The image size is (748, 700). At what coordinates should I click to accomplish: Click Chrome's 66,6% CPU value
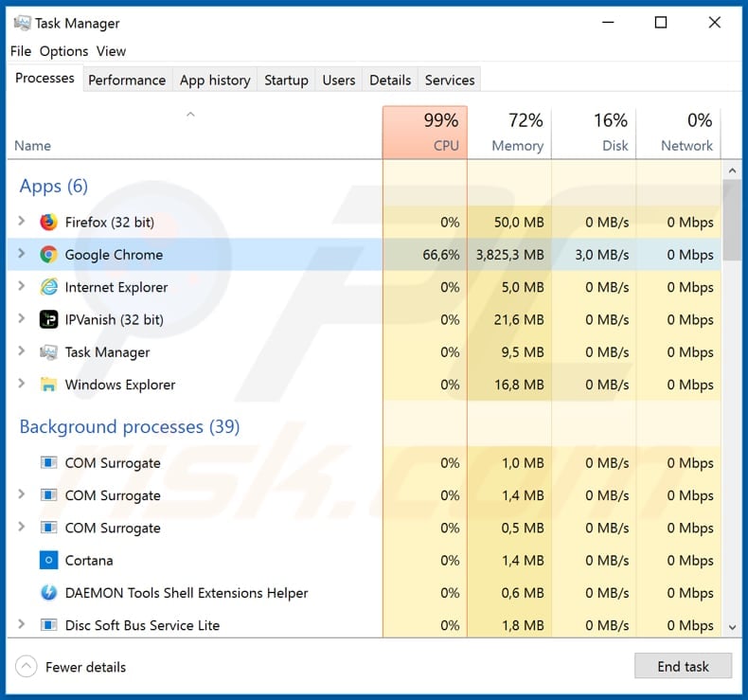[x=441, y=255]
